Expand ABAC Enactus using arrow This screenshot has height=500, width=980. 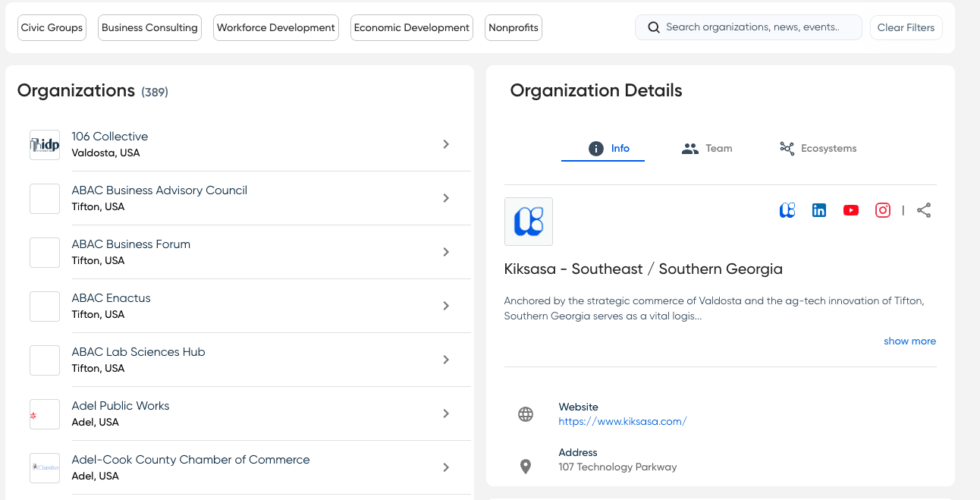pyautogui.click(x=446, y=306)
